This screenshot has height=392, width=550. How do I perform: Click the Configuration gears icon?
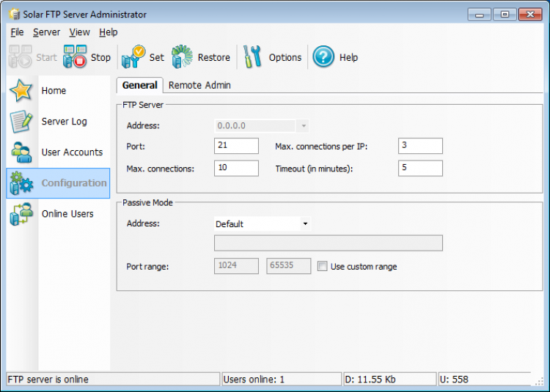point(21,183)
